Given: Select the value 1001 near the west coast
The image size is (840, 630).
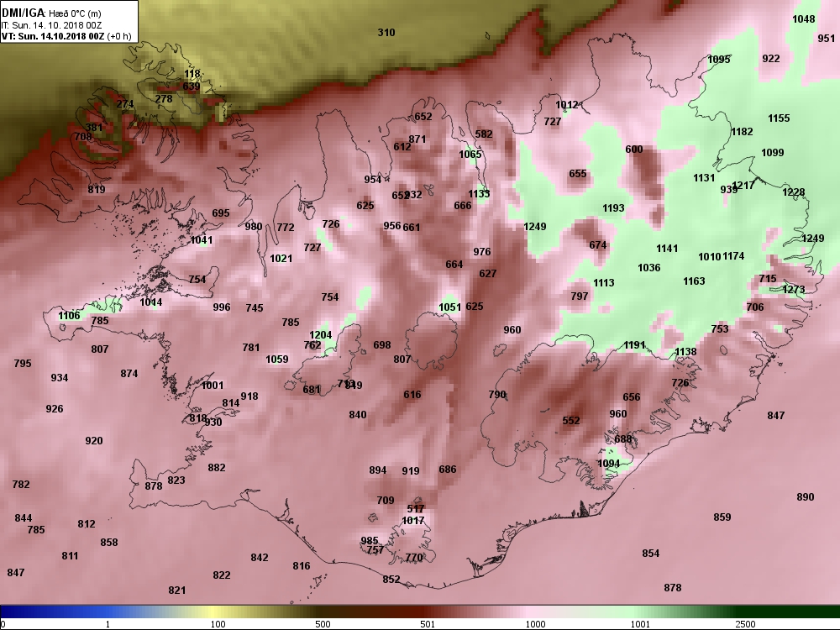Looking at the screenshot, I should pyautogui.click(x=213, y=386).
